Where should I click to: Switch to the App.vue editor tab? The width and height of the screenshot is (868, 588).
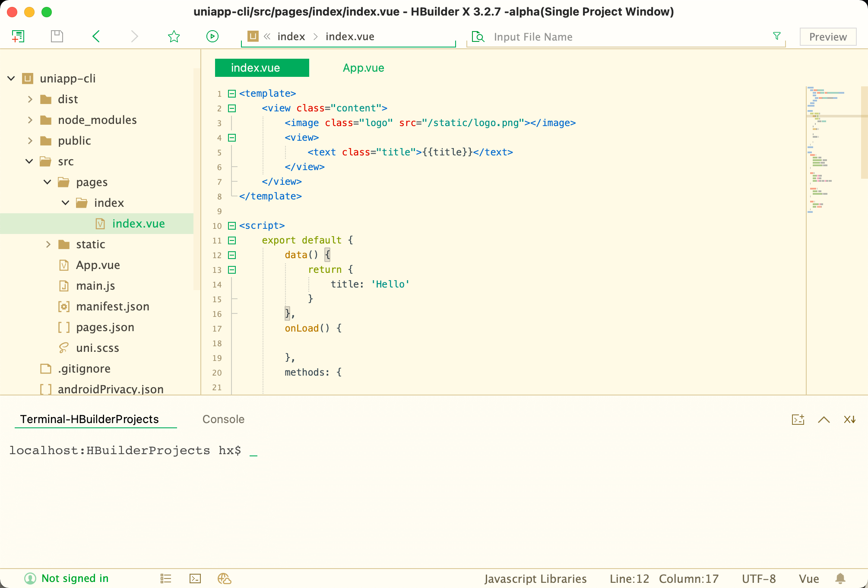[363, 68]
